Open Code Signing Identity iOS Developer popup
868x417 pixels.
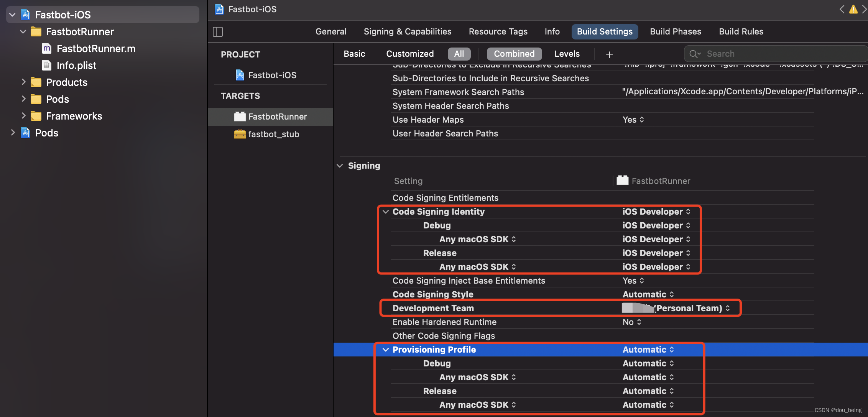(x=656, y=212)
